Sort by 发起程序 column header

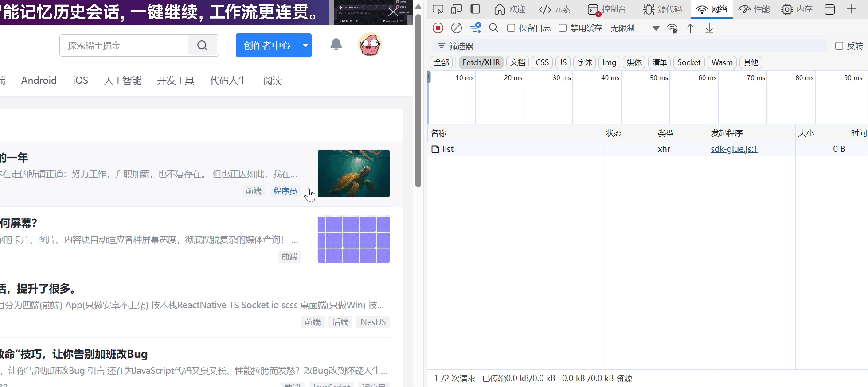(751, 133)
